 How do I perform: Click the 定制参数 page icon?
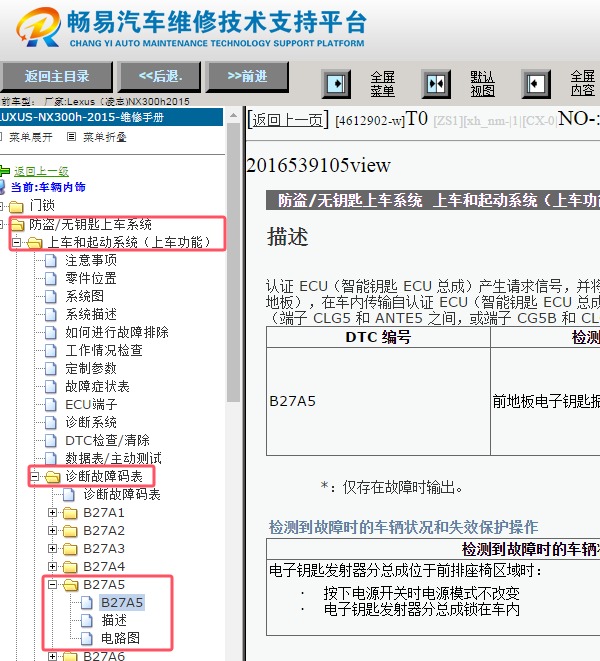pyautogui.click(x=51, y=368)
